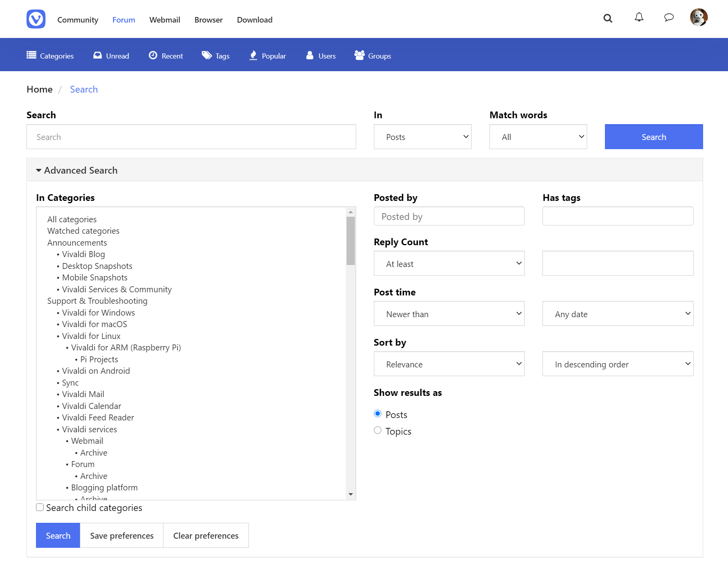Select Vivaldi Feed Reader category
Image resolution: width=728 pixels, height=579 pixels.
pos(98,418)
